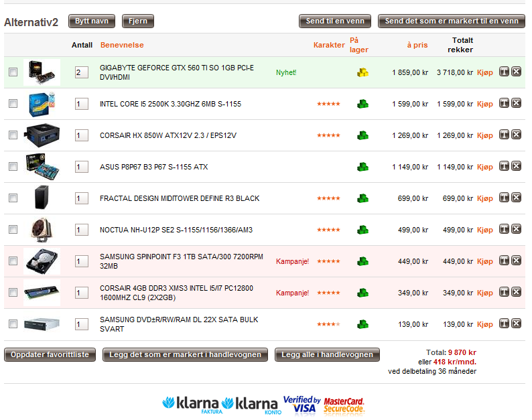Click the green stock icon for Corsair HX 850W

tap(362, 135)
